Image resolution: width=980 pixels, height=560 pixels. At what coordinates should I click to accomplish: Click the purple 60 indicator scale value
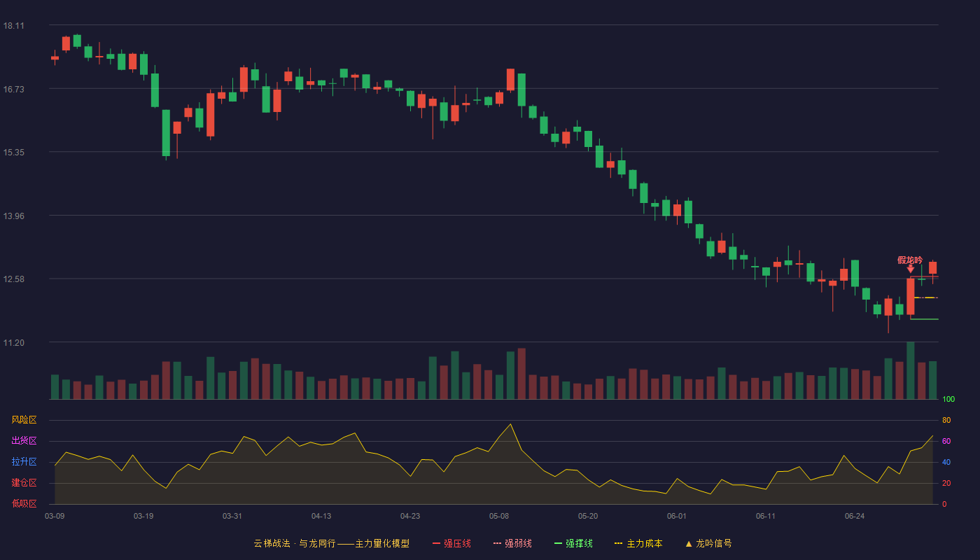tap(946, 441)
